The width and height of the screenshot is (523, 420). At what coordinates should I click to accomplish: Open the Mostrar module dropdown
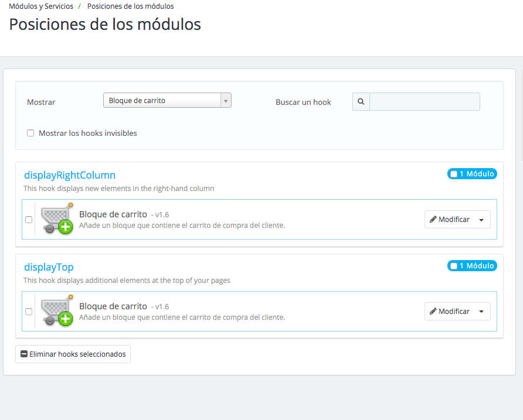(167, 100)
